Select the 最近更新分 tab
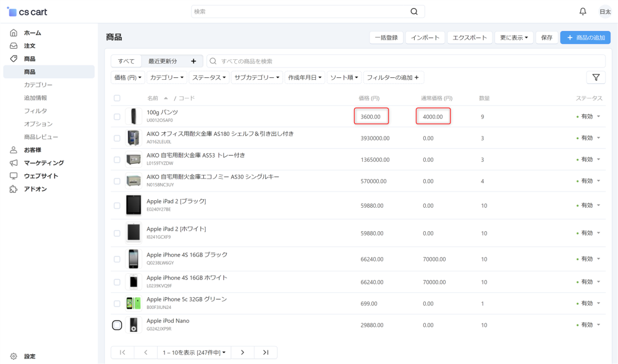 point(163,61)
